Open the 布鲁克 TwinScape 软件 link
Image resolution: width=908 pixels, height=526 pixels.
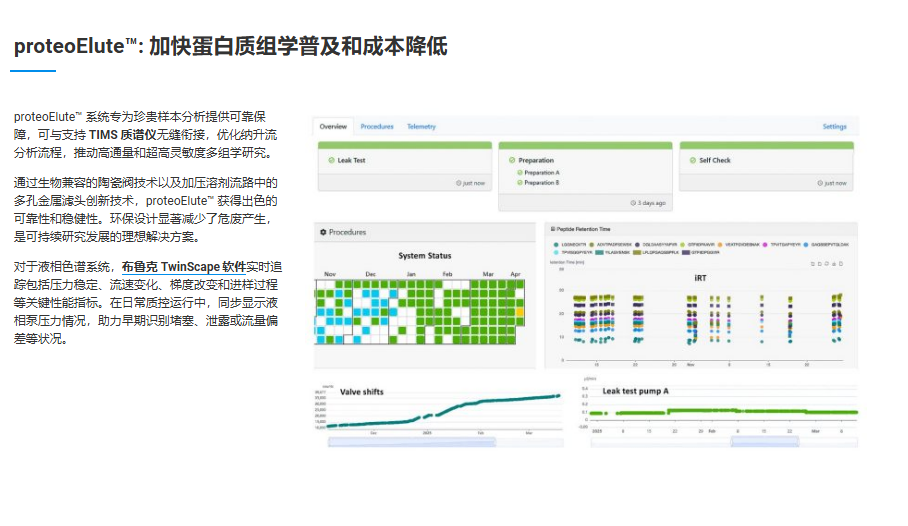[184, 267]
